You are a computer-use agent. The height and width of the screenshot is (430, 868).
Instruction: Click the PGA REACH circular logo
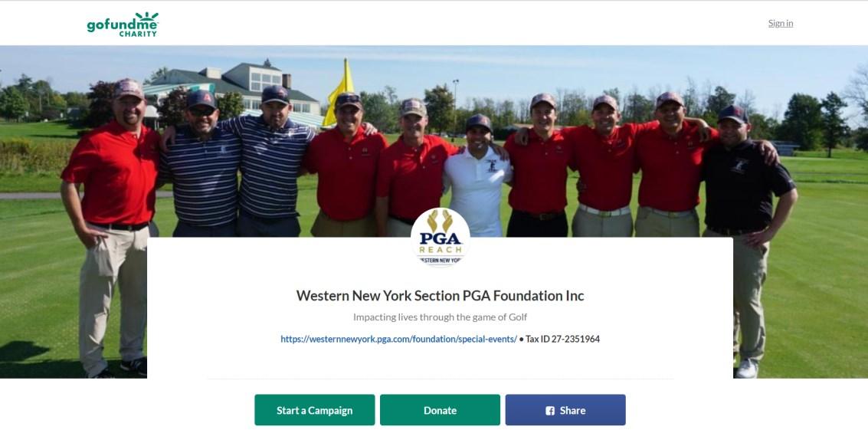440,237
